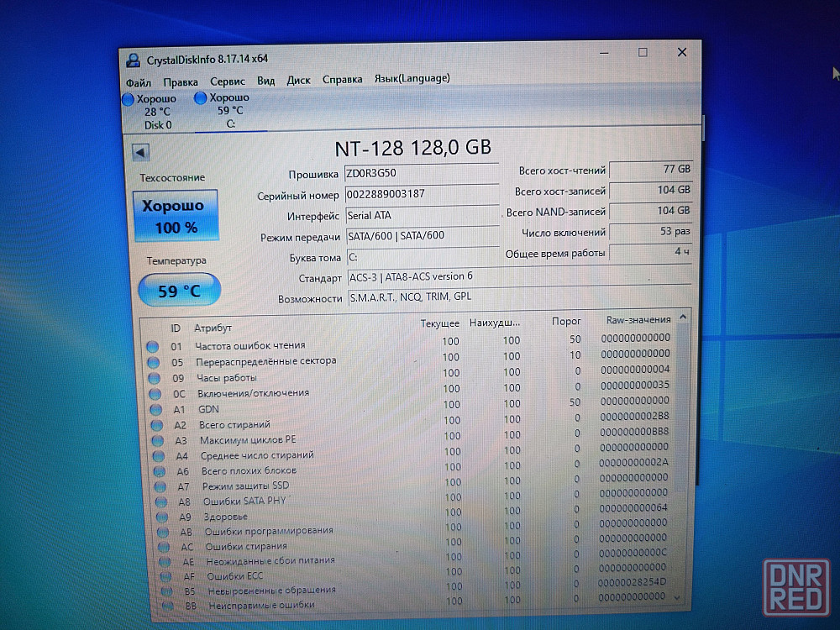
Task: Click the Всего хост-записей value 104 GB
Action: pos(651,190)
